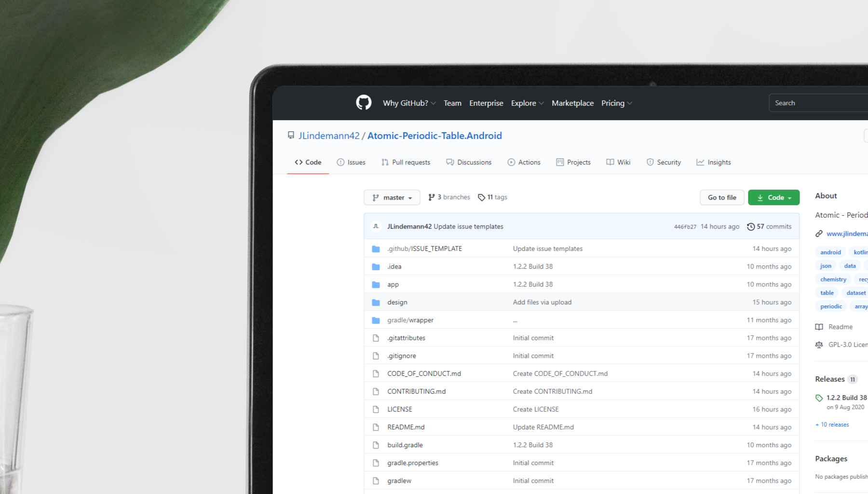
Task: Click the clock history icon beside 57 commits
Action: 751,227
